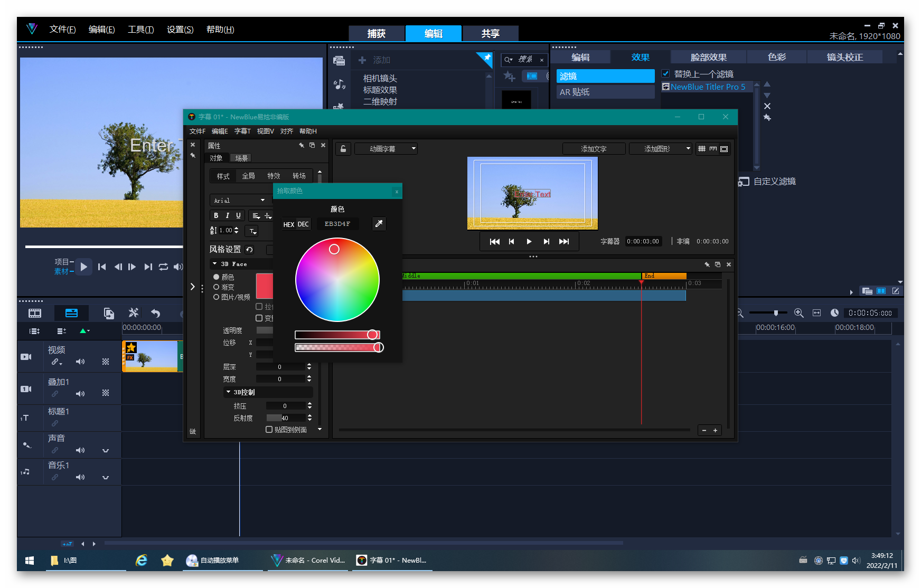
Task: Toggle repeat in main preview controls
Action: point(163,267)
